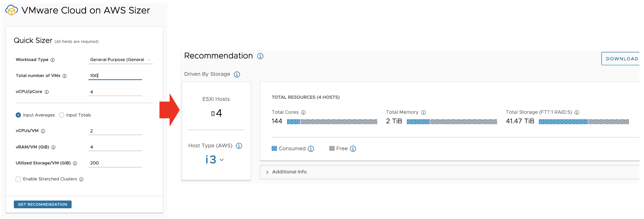Click the Total Storage consumption bar

click(x=584, y=122)
